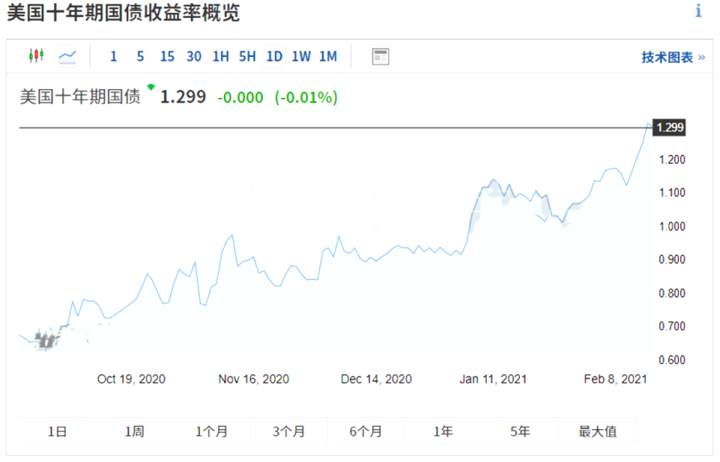The width and height of the screenshot is (720, 462).
Task: Choose the 1H interval
Action: click(220, 56)
